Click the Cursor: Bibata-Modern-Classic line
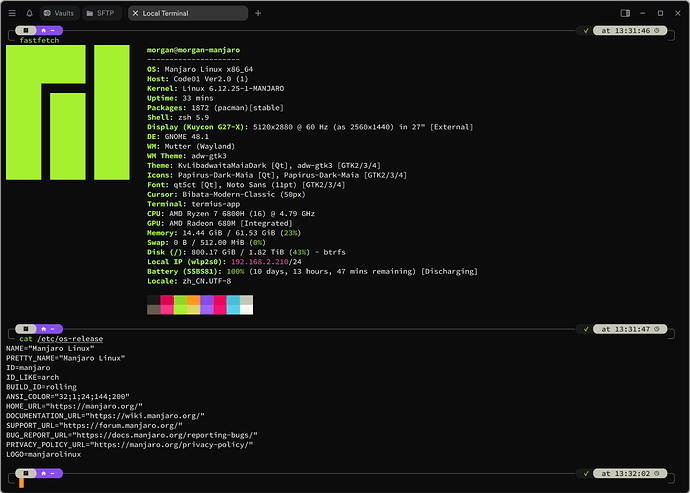Screen dimensions: 690x493 226,195
